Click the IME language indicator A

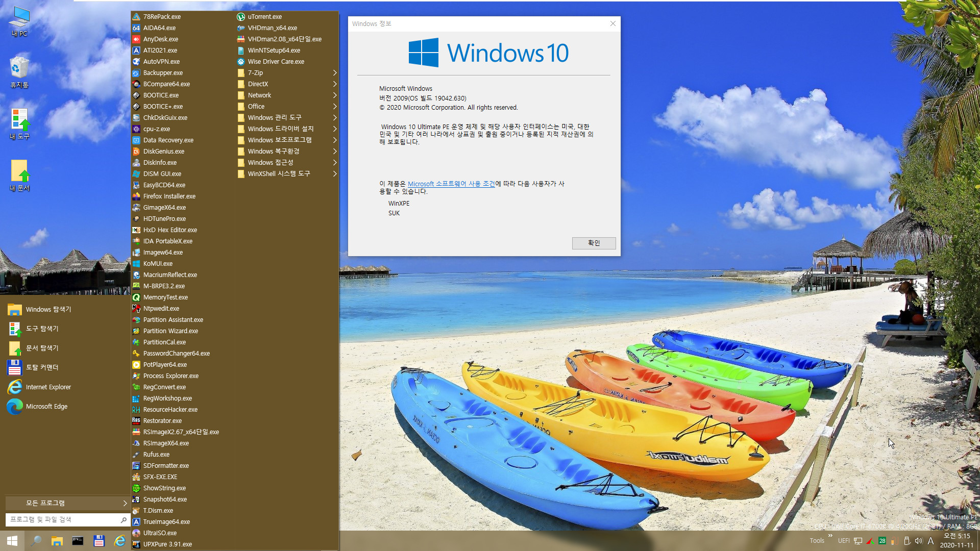930,541
